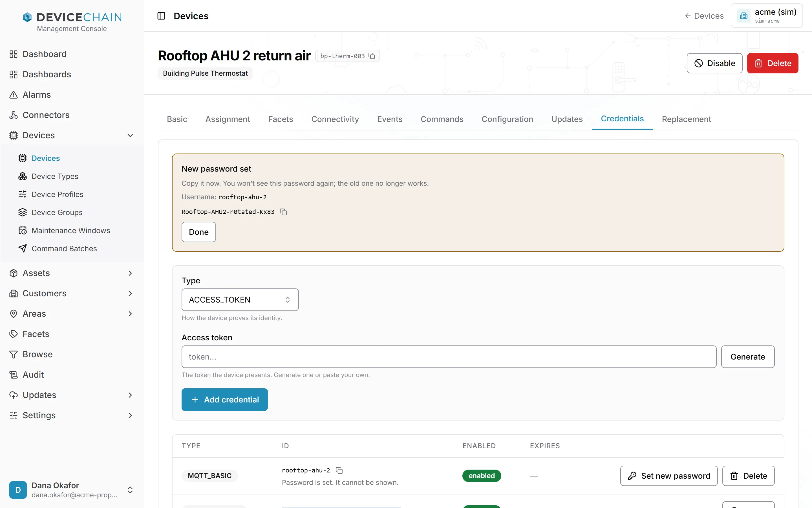Image resolution: width=812 pixels, height=508 pixels.
Task: Copy the rooftop-ahu-2 credential ID
Action: tap(339, 470)
